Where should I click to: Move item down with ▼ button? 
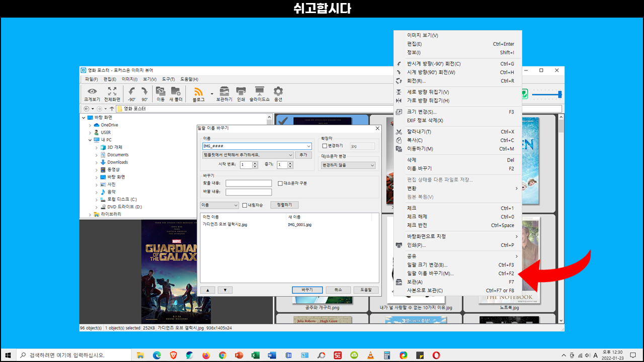(225, 290)
